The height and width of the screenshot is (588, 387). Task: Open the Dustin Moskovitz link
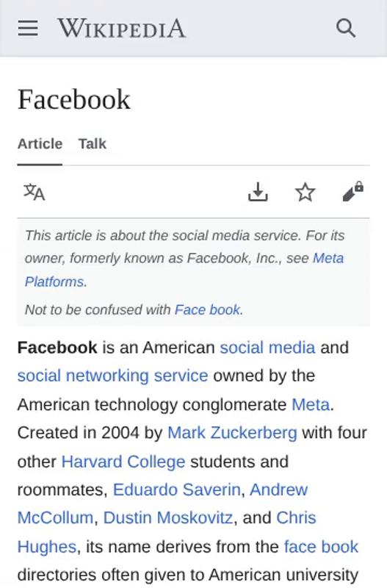click(x=168, y=518)
